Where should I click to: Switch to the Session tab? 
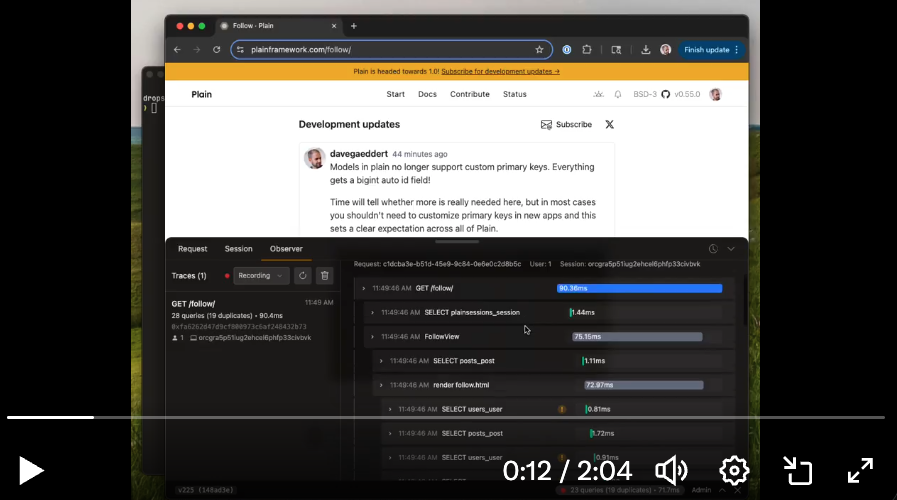tap(239, 249)
